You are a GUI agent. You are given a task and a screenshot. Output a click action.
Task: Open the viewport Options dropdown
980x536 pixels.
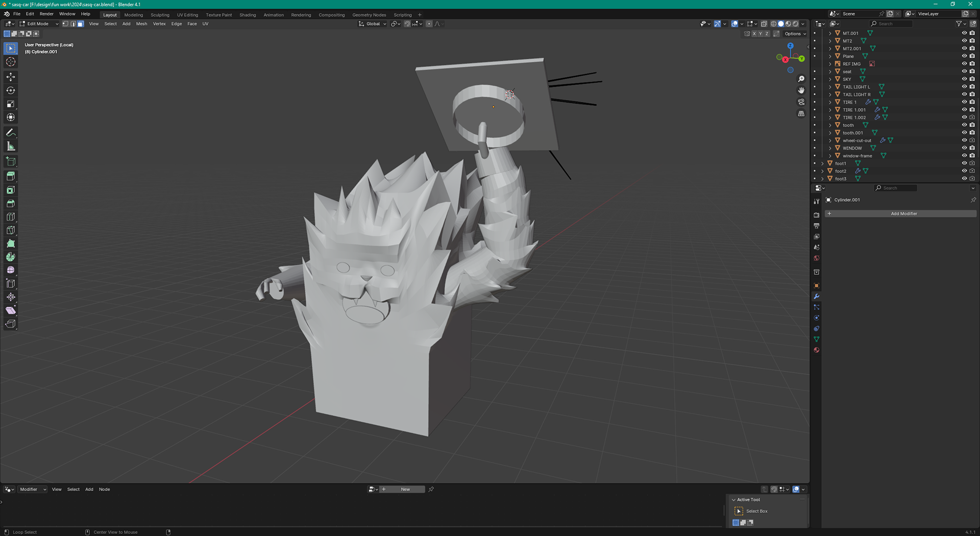coord(795,34)
